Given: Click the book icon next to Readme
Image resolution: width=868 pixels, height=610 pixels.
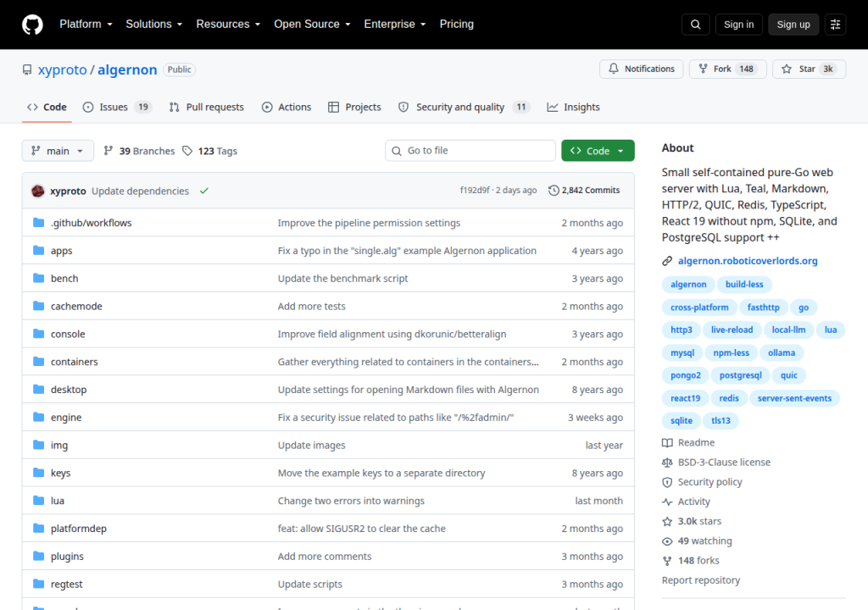Looking at the screenshot, I should 667,443.
